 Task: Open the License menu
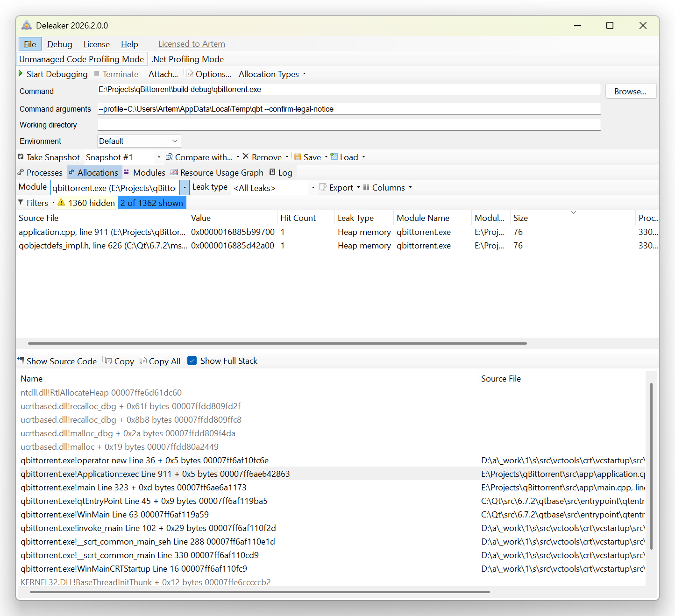97,44
